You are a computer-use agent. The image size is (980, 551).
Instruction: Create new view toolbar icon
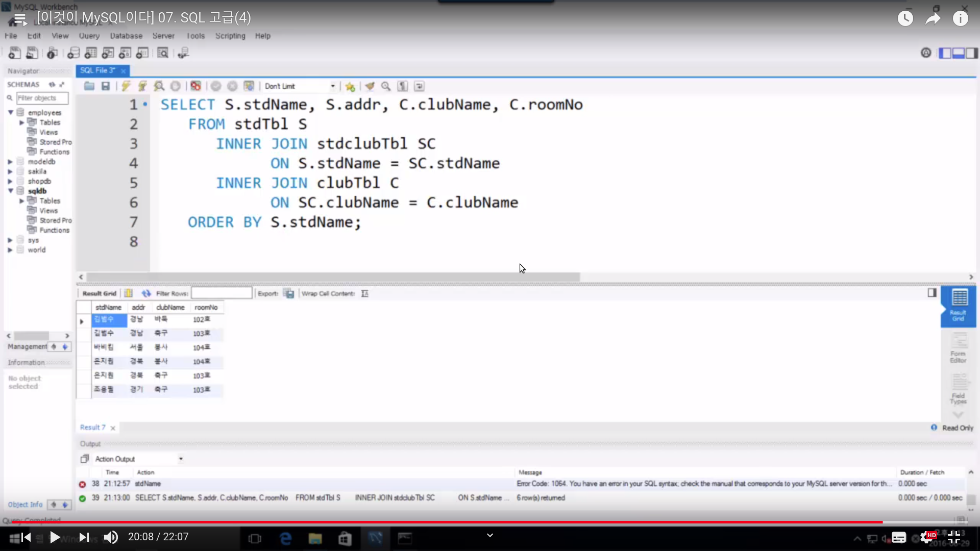(x=108, y=53)
